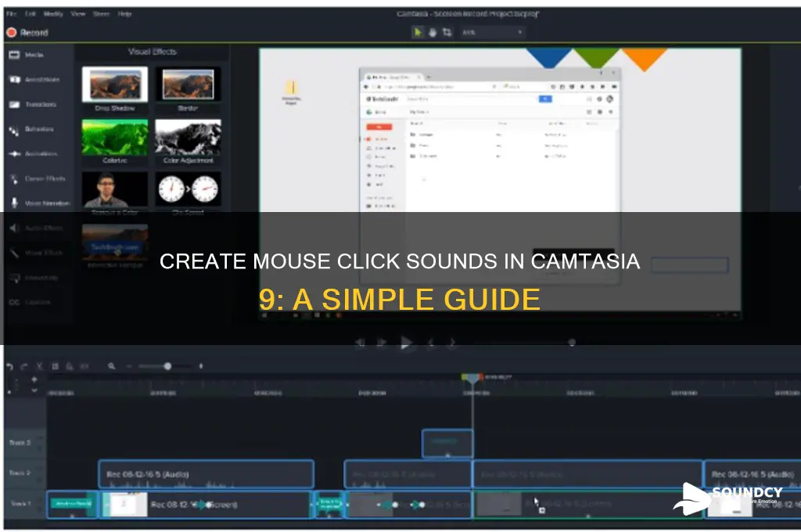Image resolution: width=801 pixels, height=532 pixels.
Task: Select the first Rec 08-12-16 5 (Audio) clip
Action: [207, 474]
